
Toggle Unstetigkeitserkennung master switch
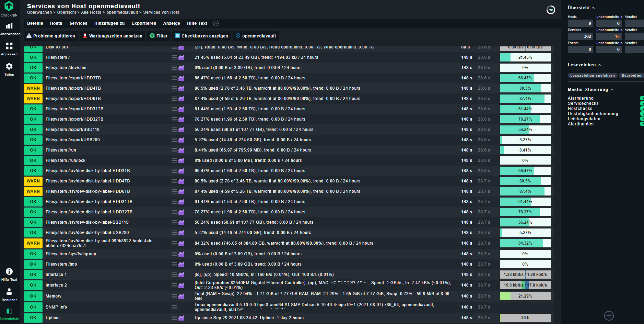point(642,114)
